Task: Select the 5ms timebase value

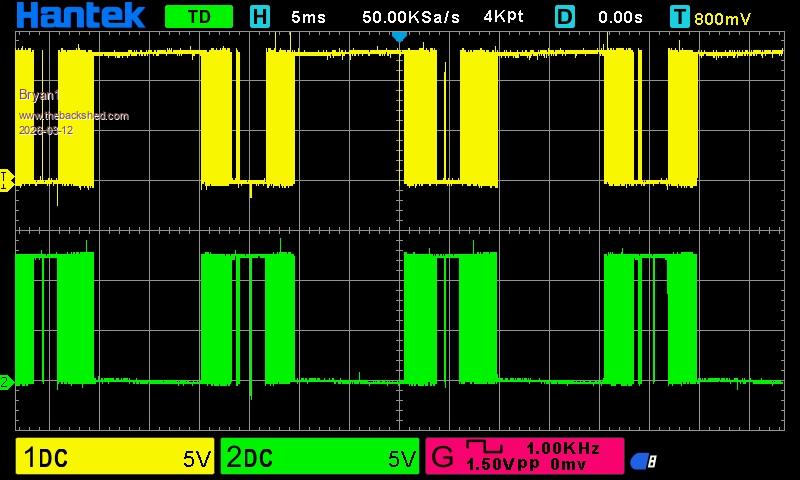Action: click(x=308, y=17)
